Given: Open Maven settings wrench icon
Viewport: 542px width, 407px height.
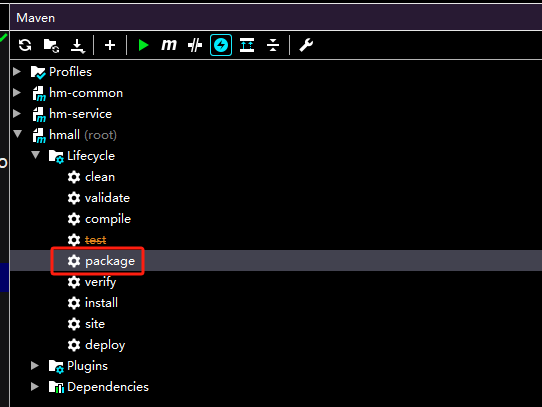Looking at the screenshot, I should [x=306, y=45].
